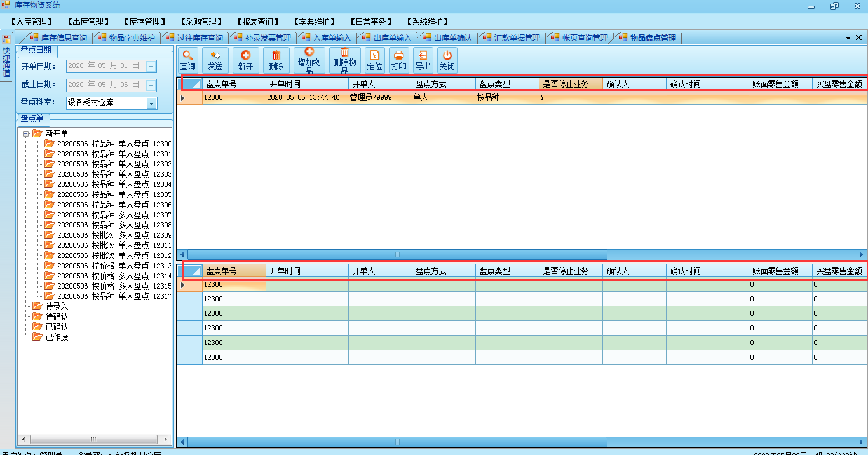Open the 【采购管理】 menu

202,22
